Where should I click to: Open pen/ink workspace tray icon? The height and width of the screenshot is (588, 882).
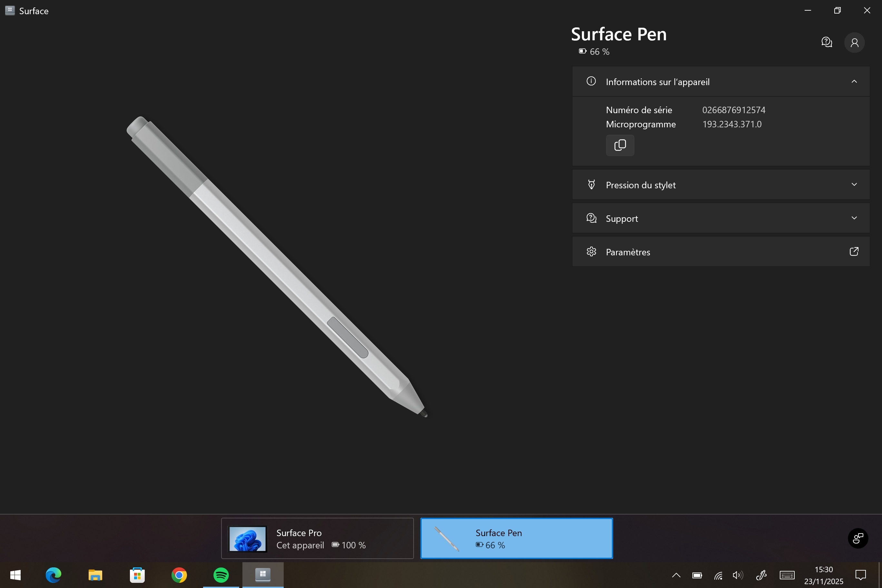(761, 575)
